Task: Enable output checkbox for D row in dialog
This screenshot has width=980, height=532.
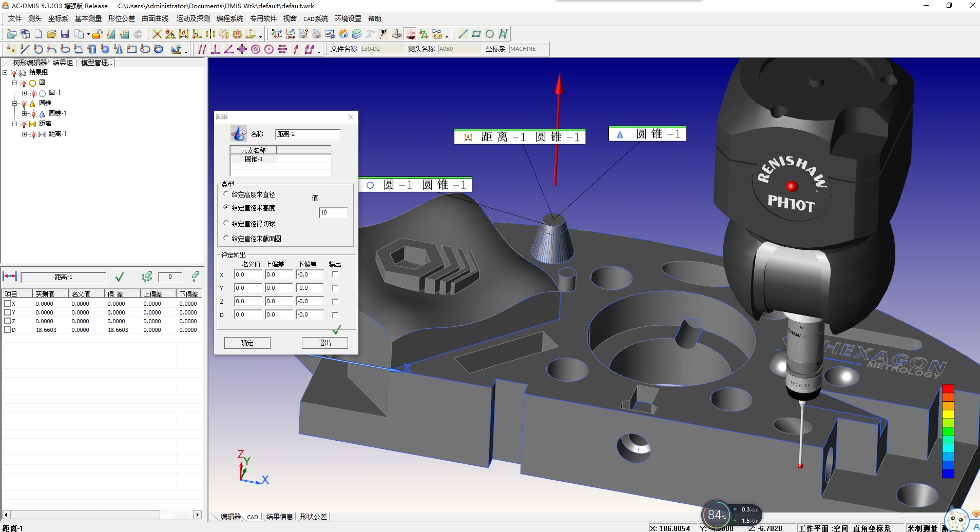Action: [335, 314]
